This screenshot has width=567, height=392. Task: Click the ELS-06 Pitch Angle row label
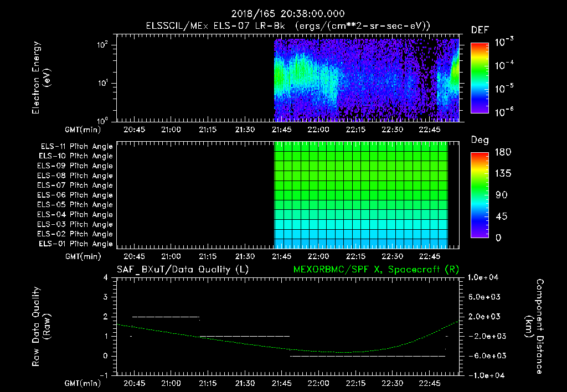(x=75, y=195)
